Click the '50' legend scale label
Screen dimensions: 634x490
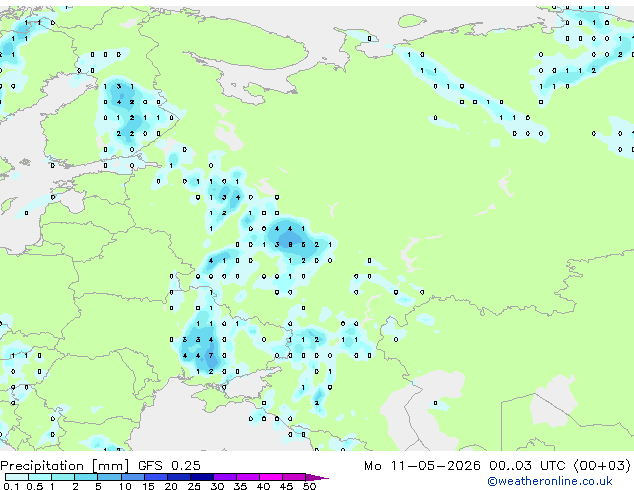coord(309,486)
